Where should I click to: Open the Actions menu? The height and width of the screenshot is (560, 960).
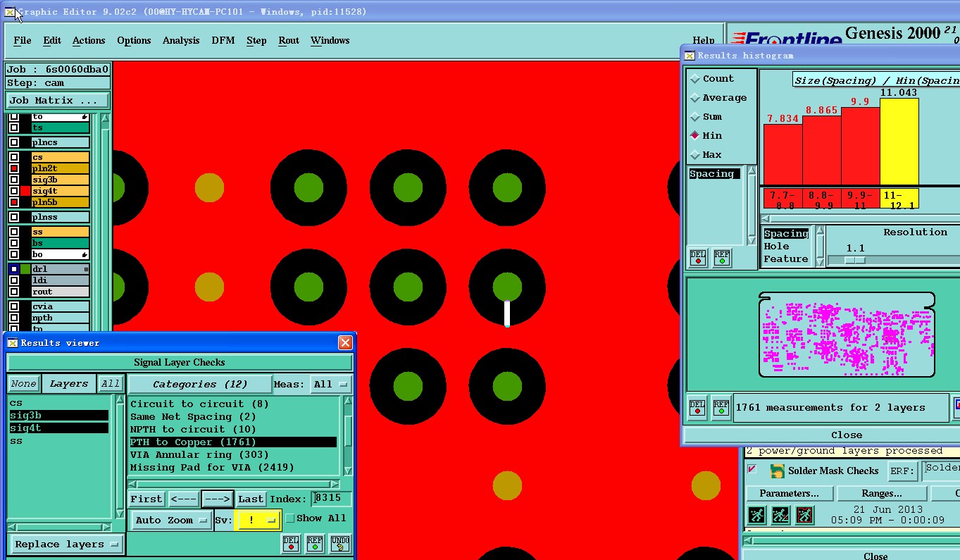tap(89, 41)
